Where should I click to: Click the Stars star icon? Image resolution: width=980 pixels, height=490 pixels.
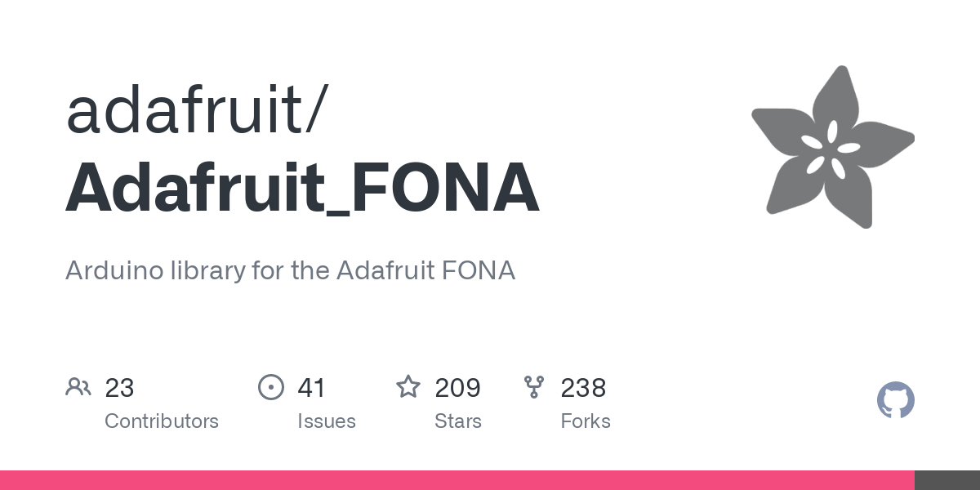(408, 387)
